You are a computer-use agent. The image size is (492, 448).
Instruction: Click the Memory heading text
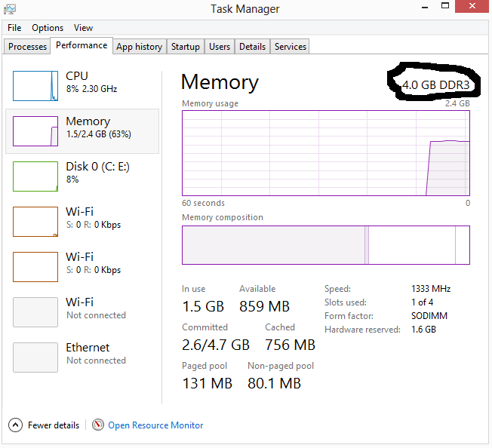click(220, 82)
